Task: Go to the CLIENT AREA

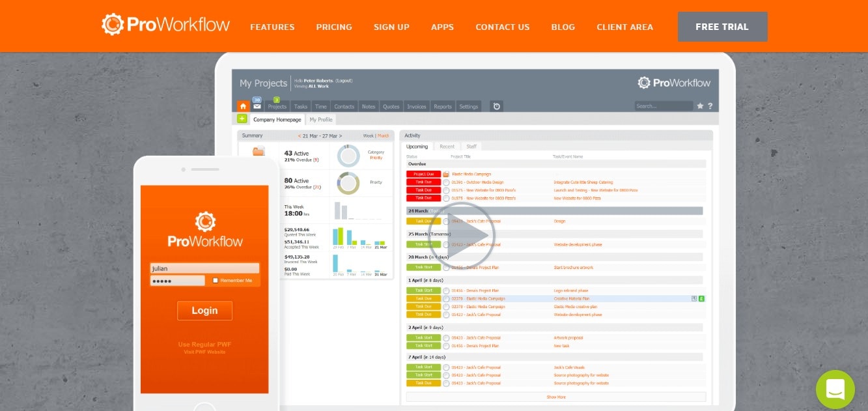Action: (x=624, y=27)
